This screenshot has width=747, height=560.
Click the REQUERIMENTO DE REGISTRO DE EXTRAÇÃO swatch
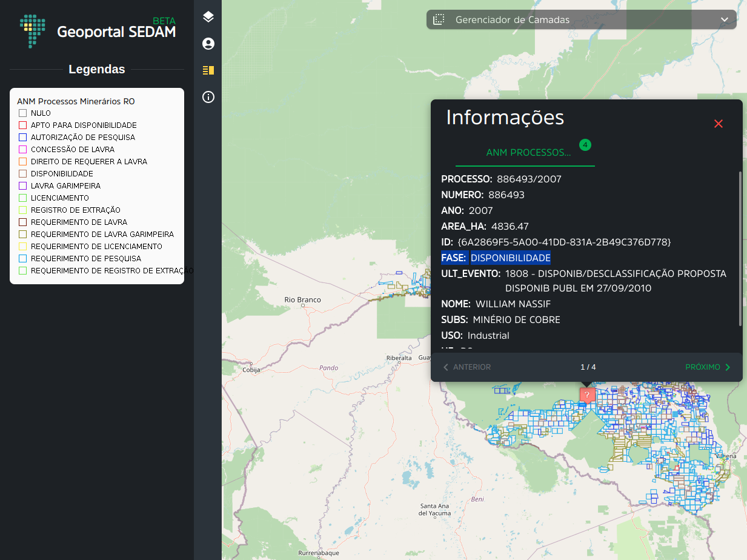tap(22, 271)
